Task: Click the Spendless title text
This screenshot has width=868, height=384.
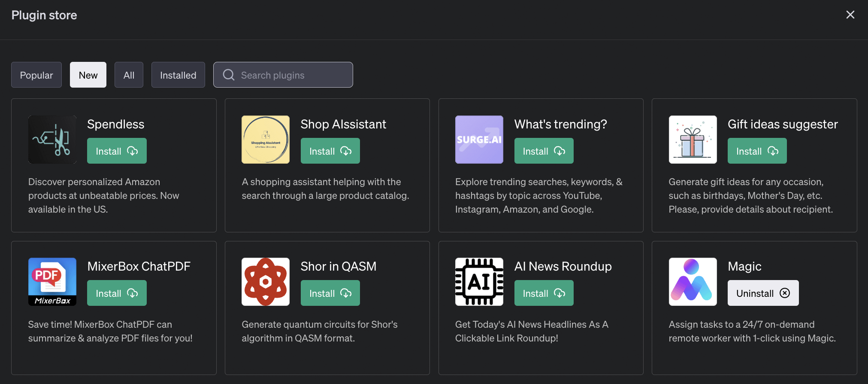Action: pyautogui.click(x=116, y=124)
